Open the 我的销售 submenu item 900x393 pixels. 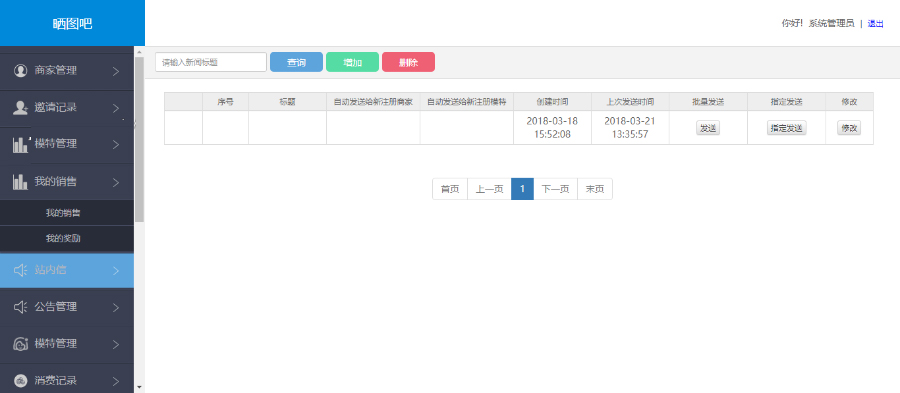tap(63, 213)
